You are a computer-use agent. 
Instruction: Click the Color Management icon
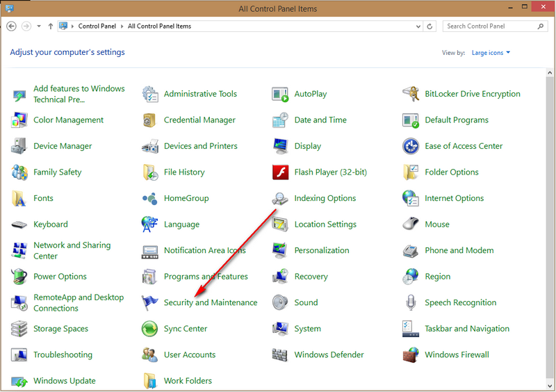click(x=19, y=120)
